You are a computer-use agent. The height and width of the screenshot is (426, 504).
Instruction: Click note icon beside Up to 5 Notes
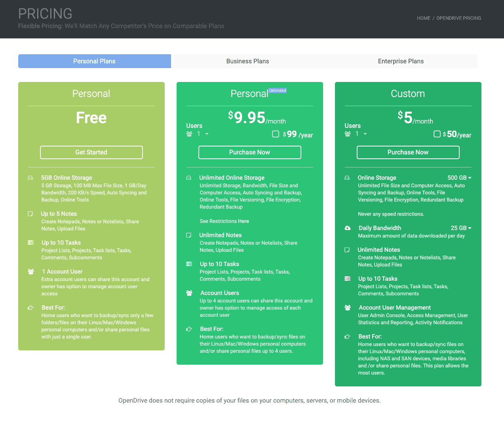tap(30, 214)
